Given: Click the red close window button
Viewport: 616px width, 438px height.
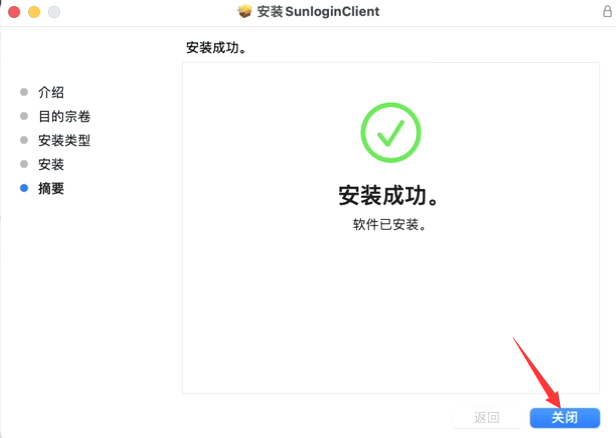Looking at the screenshot, I should [x=14, y=12].
